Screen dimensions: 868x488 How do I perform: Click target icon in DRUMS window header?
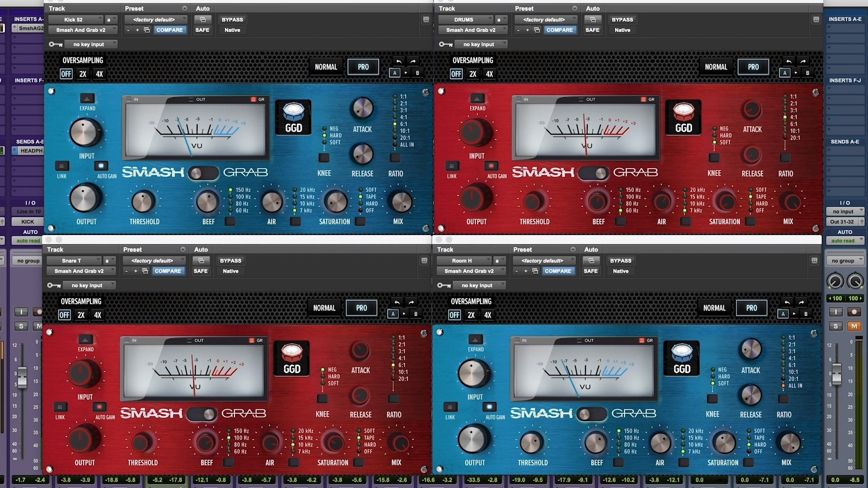tap(816, 19)
